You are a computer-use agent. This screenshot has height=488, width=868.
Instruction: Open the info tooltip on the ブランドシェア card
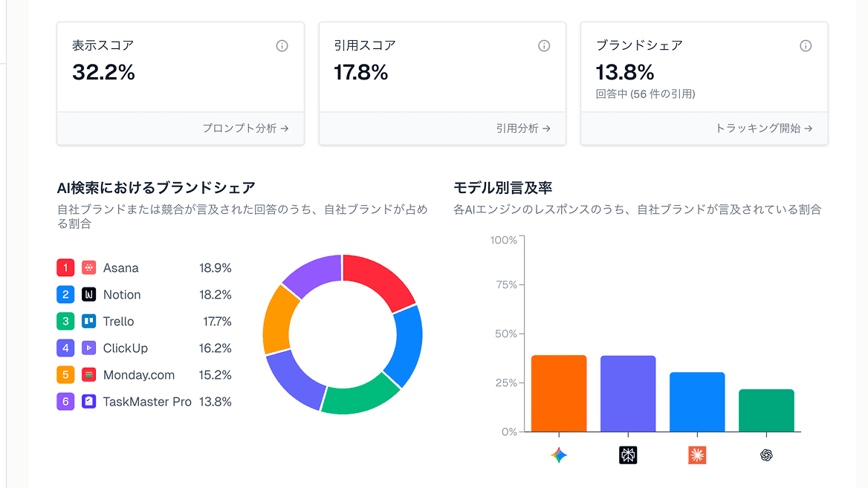[806, 45]
